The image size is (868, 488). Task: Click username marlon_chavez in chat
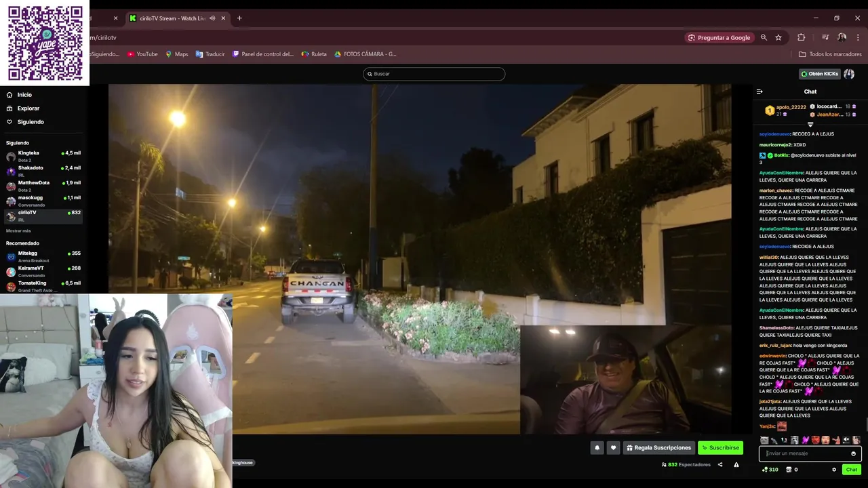pos(776,190)
